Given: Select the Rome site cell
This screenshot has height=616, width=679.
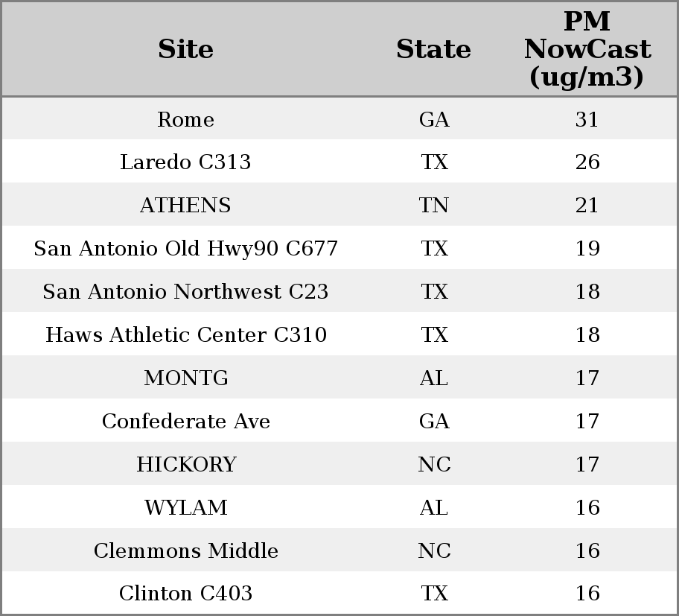Looking at the screenshot, I should coord(185,119).
